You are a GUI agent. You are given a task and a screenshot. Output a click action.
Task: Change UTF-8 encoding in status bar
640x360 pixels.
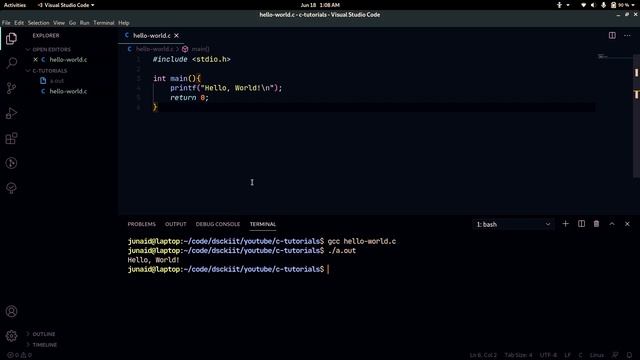click(548, 355)
